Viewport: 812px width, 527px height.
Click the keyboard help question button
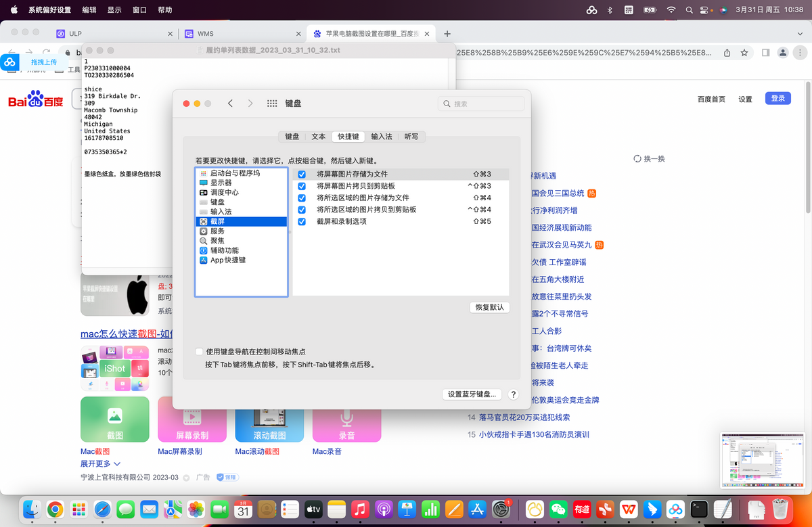(x=513, y=394)
